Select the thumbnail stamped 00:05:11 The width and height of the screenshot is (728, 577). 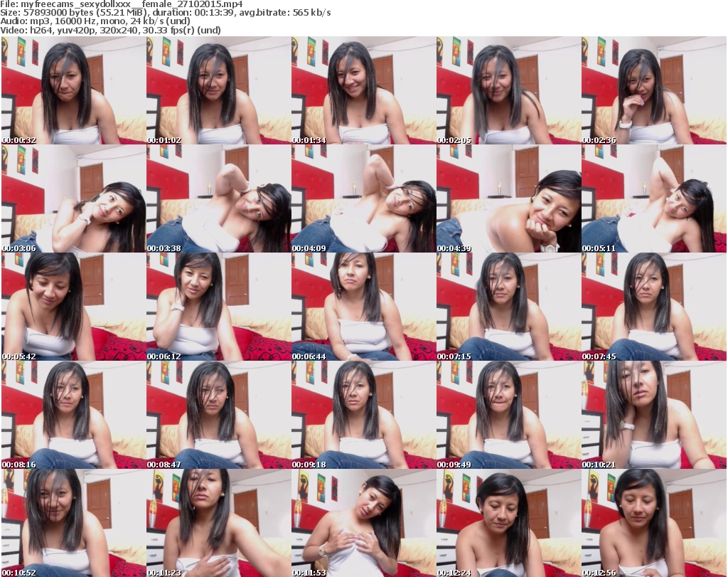(654, 198)
